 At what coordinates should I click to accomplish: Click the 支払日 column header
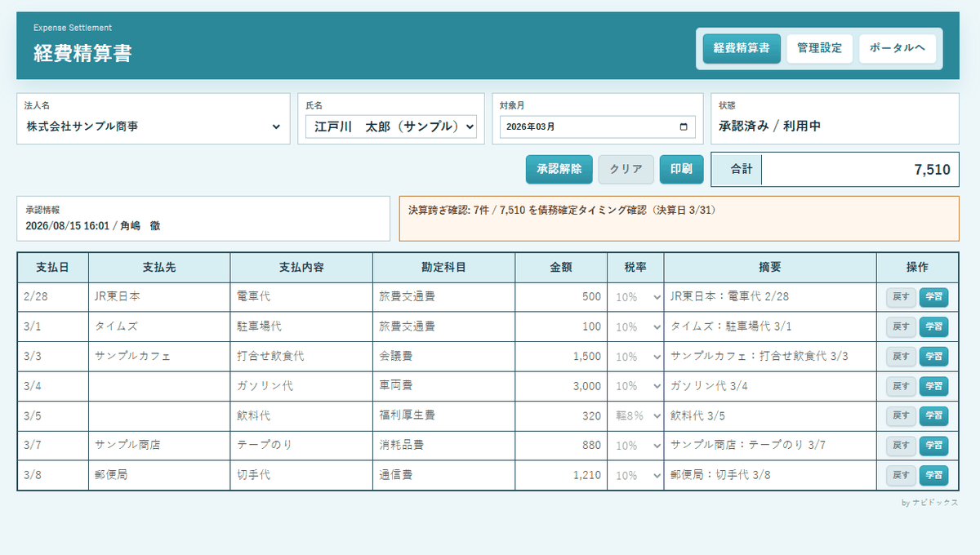point(53,268)
